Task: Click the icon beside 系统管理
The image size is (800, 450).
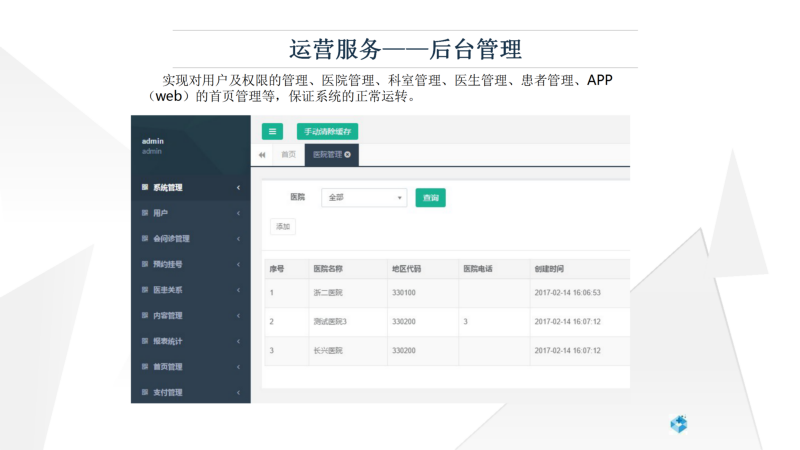Action: (x=145, y=187)
